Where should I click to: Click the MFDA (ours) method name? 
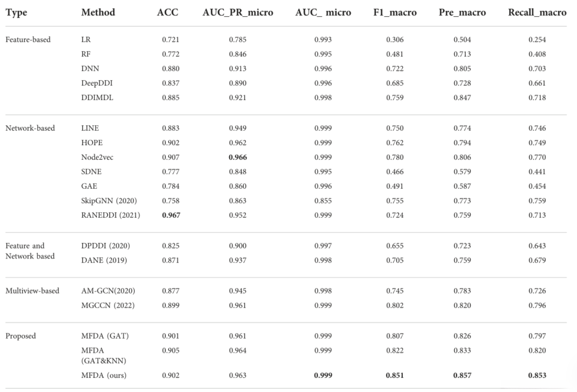[104, 375]
